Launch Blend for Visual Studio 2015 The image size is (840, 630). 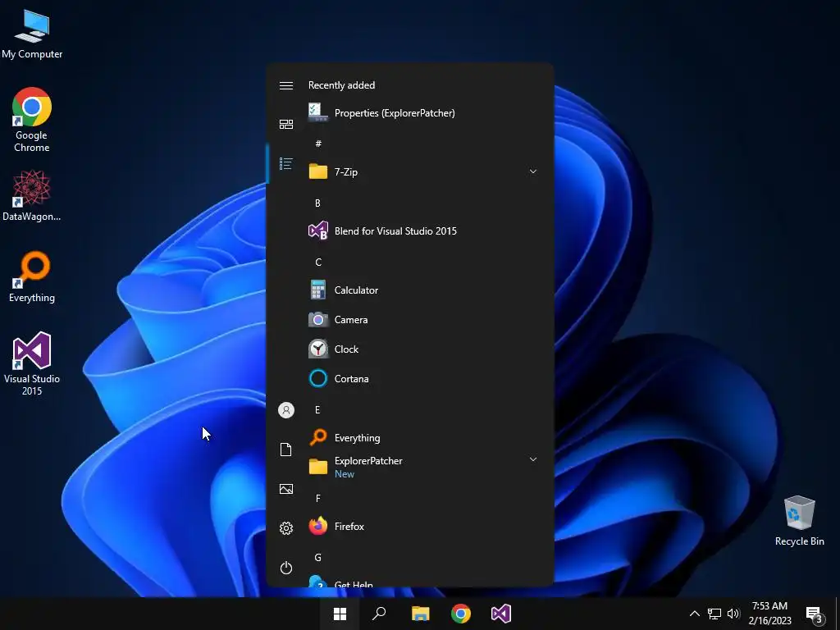[x=423, y=231]
